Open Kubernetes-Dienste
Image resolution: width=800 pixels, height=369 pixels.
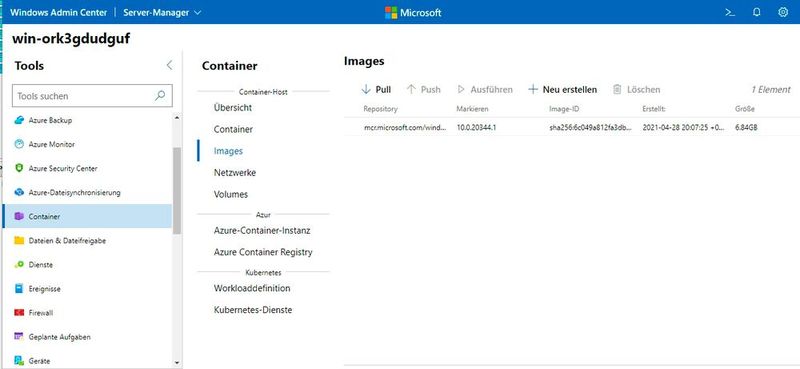coord(253,310)
